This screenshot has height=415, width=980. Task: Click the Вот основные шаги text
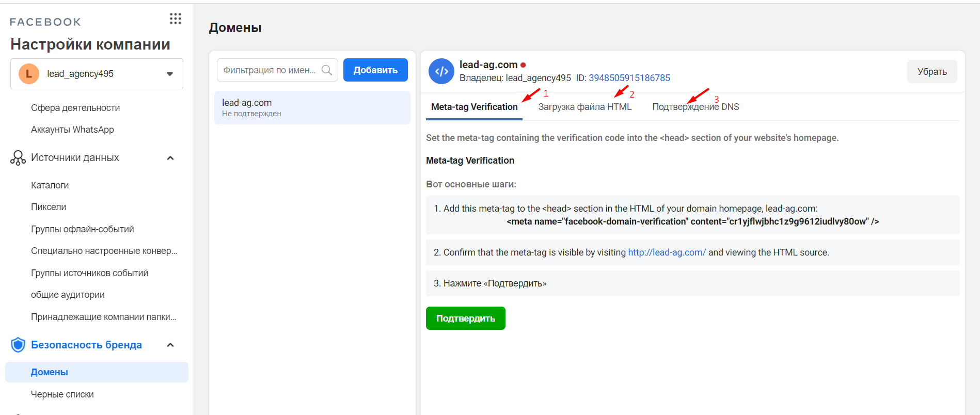point(471,184)
